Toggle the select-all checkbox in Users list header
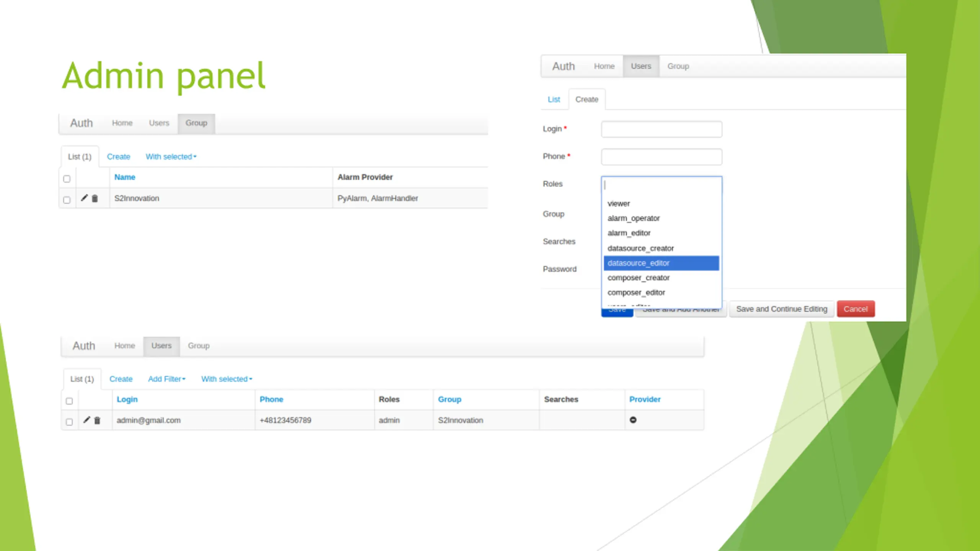The height and width of the screenshot is (551, 980). point(69,401)
